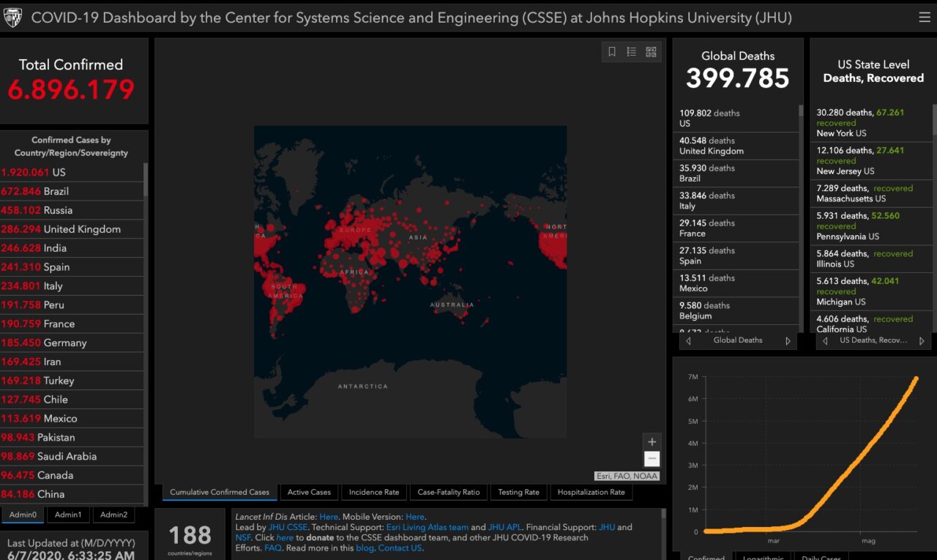937x560 pixels.
Task: Select Spain in confirmed cases list
Action: [x=72, y=267]
